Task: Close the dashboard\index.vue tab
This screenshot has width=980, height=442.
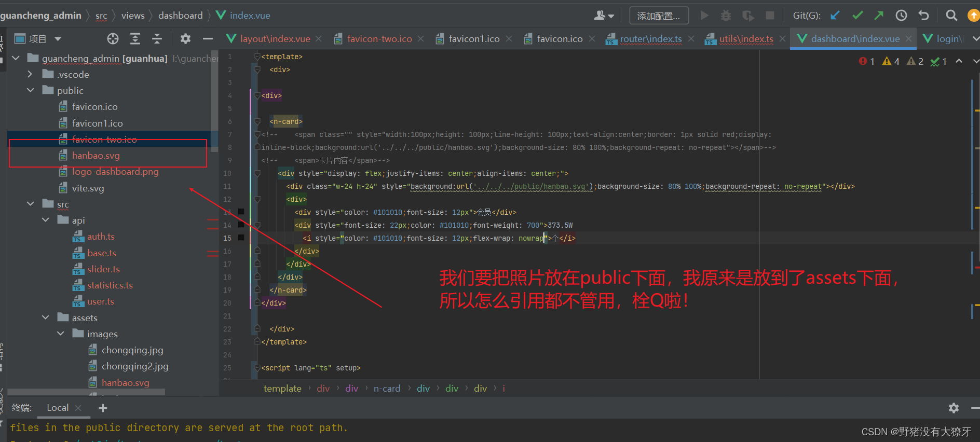Action: tap(908, 39)
